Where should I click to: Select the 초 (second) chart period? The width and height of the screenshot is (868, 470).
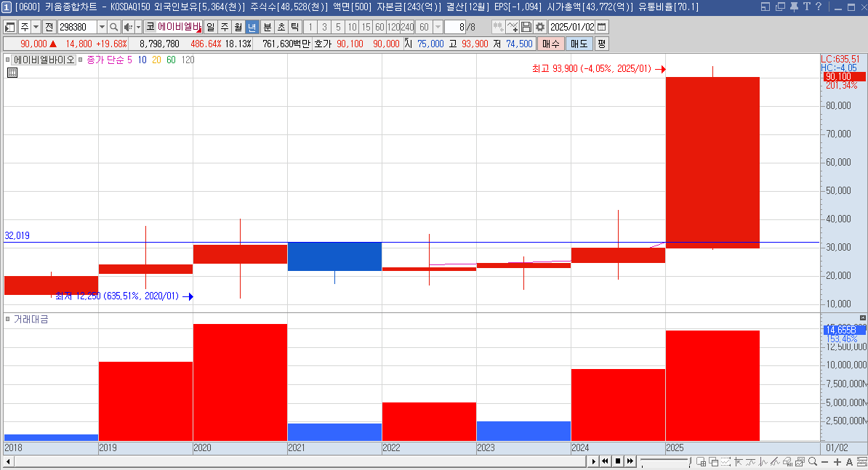[x=281, y=27]
